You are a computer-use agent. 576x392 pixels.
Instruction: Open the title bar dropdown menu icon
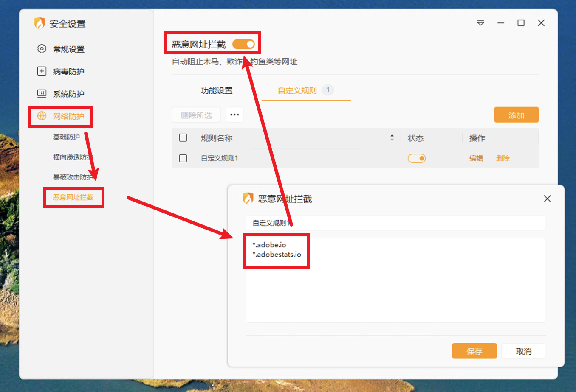click(480, 23)
